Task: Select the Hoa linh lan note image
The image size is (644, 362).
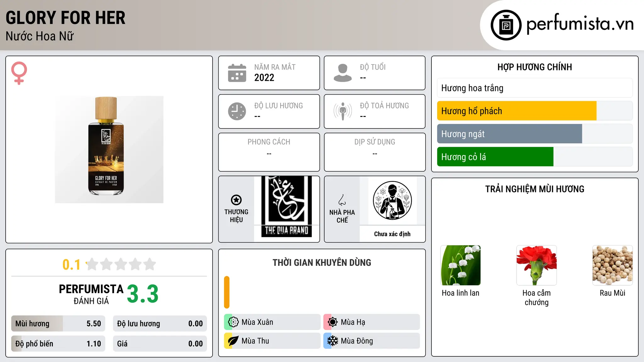Action: [461, 265]
